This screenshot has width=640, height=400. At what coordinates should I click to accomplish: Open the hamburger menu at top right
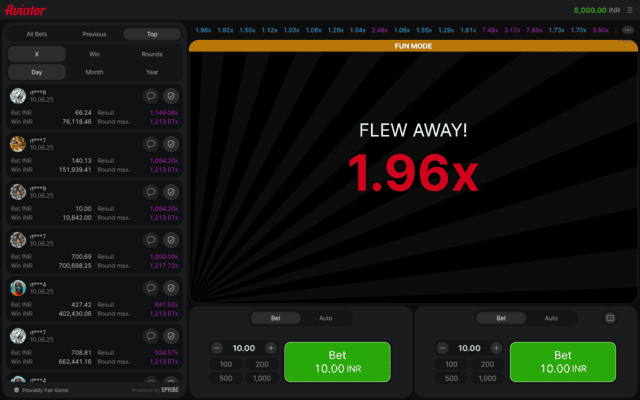[x=630, y=10]
